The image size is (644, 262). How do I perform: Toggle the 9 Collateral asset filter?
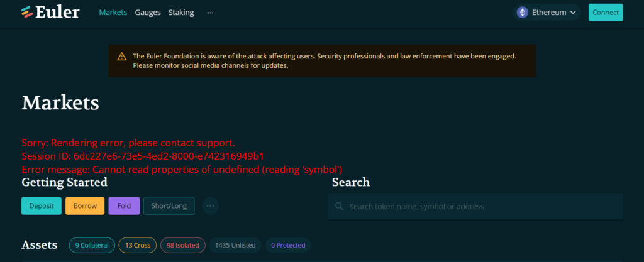coord(92,245)
